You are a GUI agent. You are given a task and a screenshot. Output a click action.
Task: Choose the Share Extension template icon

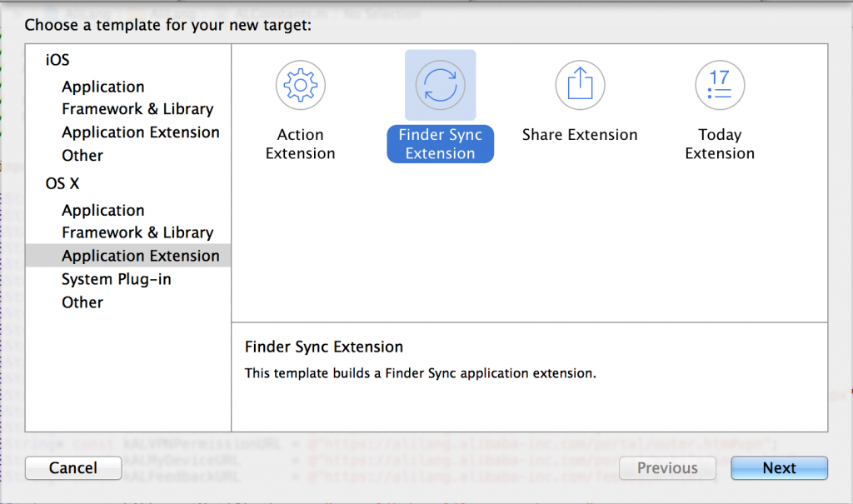[x=580, y=85]
